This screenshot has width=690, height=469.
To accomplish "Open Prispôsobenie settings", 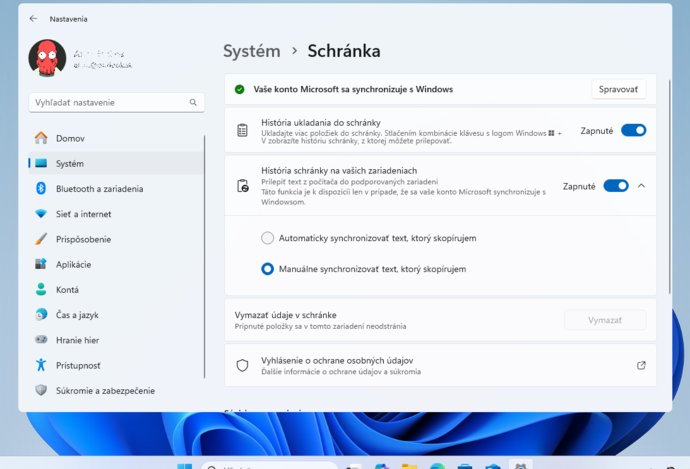I will coord(116,239).
